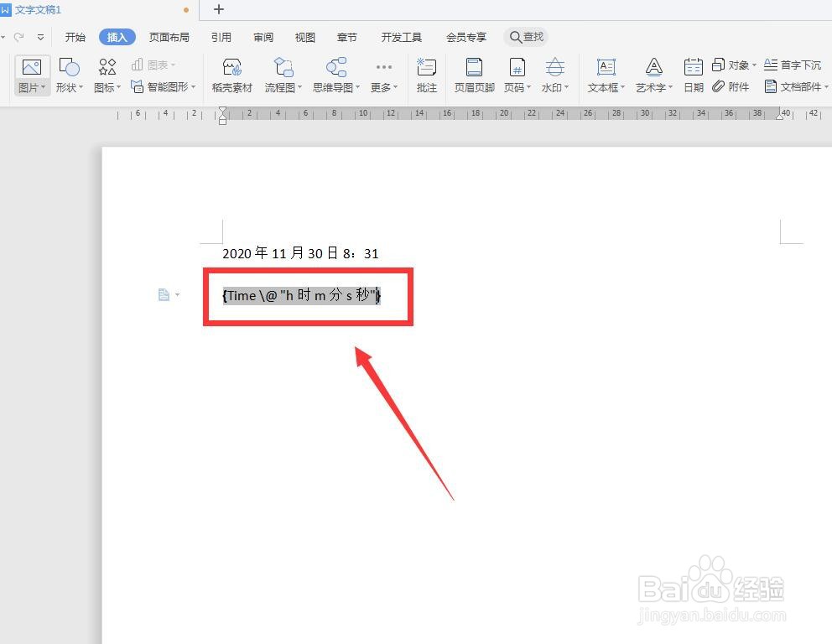The height and width of the screenshot is (644, 832).
Task: Insert WordArt via 艺术字 icon
Action: (652, 74)
